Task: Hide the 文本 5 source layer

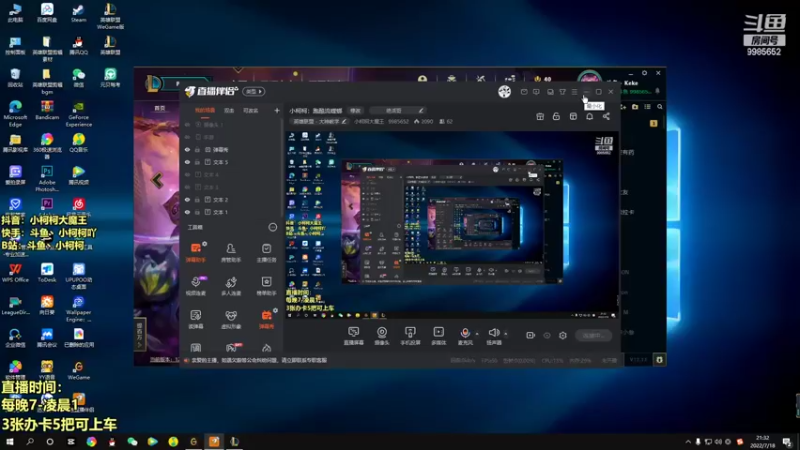Action: click(x=187, y=162)
